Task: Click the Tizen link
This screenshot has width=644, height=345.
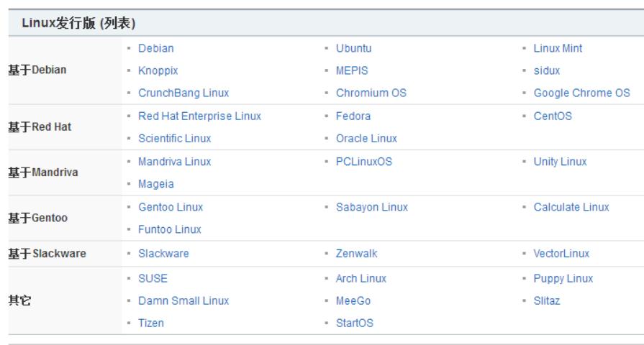Action: (x=151, y=323)
